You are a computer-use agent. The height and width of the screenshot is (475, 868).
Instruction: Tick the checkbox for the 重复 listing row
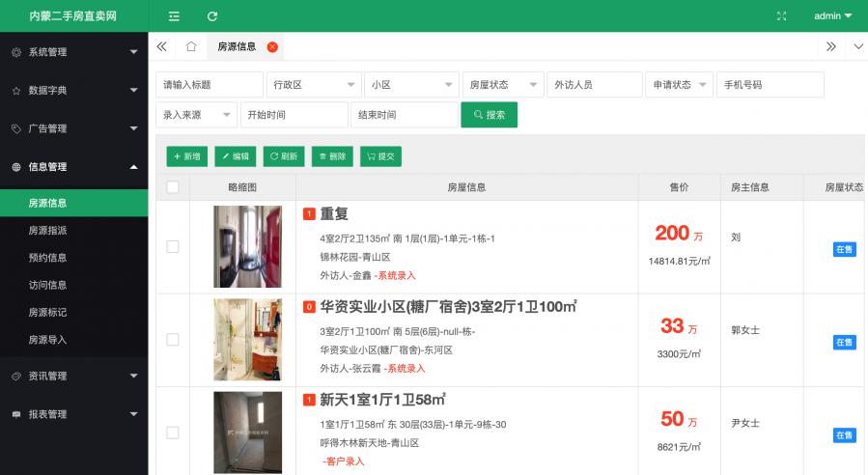coord(173,247)
